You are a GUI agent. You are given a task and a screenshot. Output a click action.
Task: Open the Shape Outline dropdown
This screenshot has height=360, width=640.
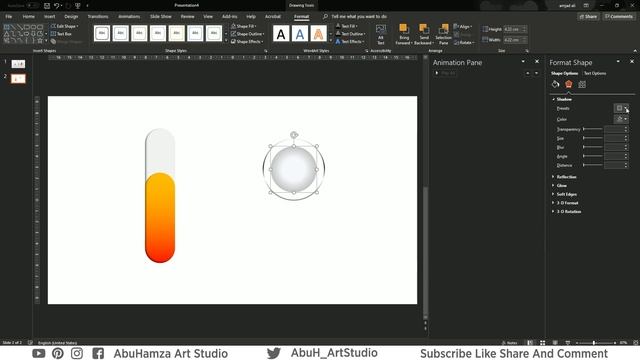[247, 34]
